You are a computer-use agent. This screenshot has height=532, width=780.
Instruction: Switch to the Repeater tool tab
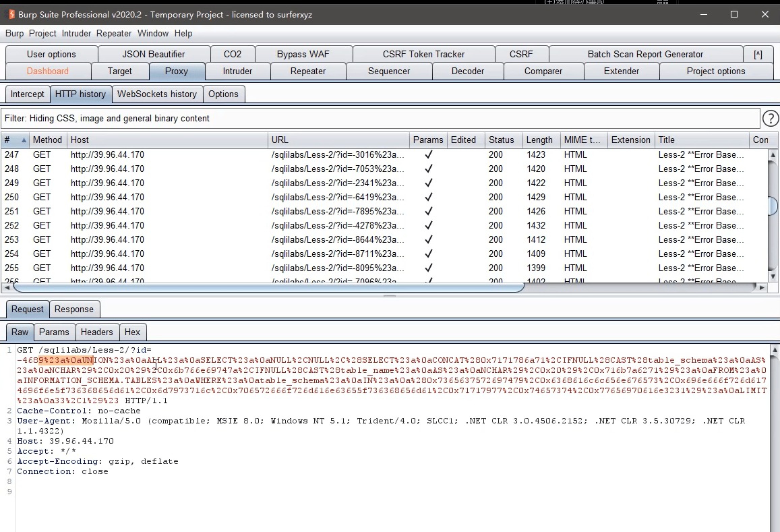(x=308, y=71)
